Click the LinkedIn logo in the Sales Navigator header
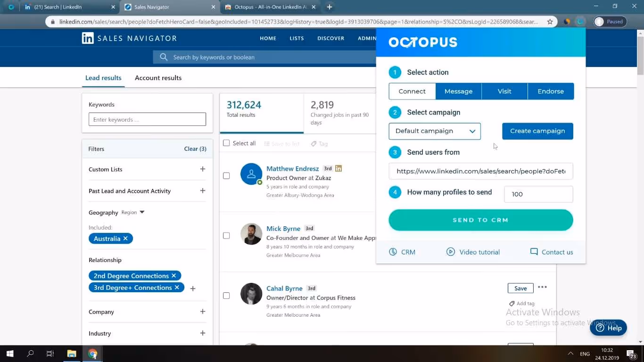Screen dimensions: 644x362 88,38
